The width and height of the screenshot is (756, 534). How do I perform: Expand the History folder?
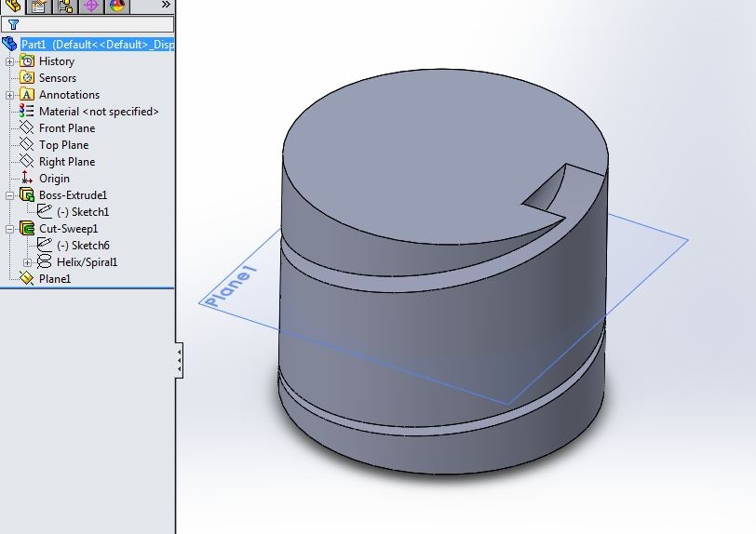9,61
